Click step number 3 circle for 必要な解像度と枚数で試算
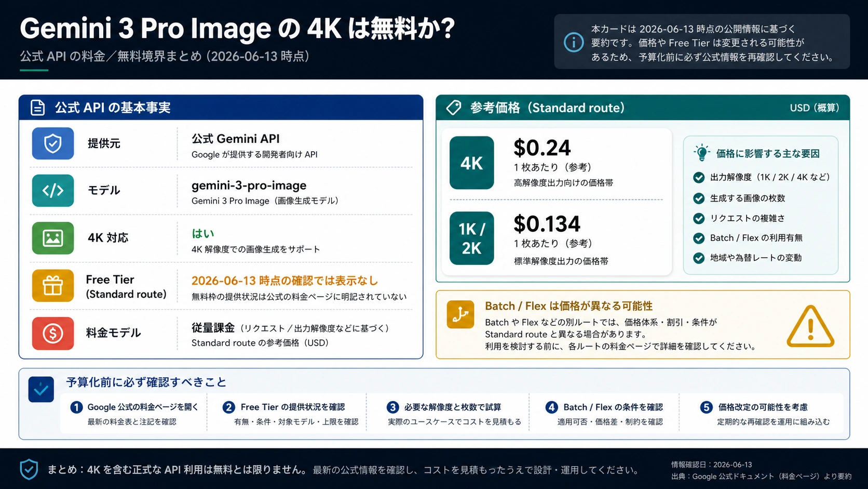 [x=393, y=407]
